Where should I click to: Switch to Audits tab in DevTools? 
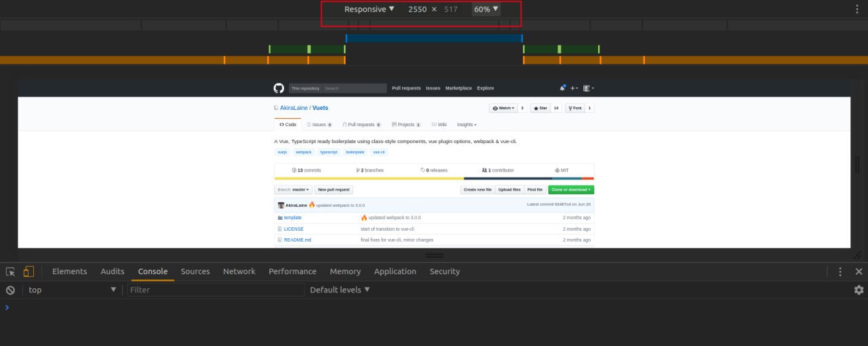click(113, 271)
